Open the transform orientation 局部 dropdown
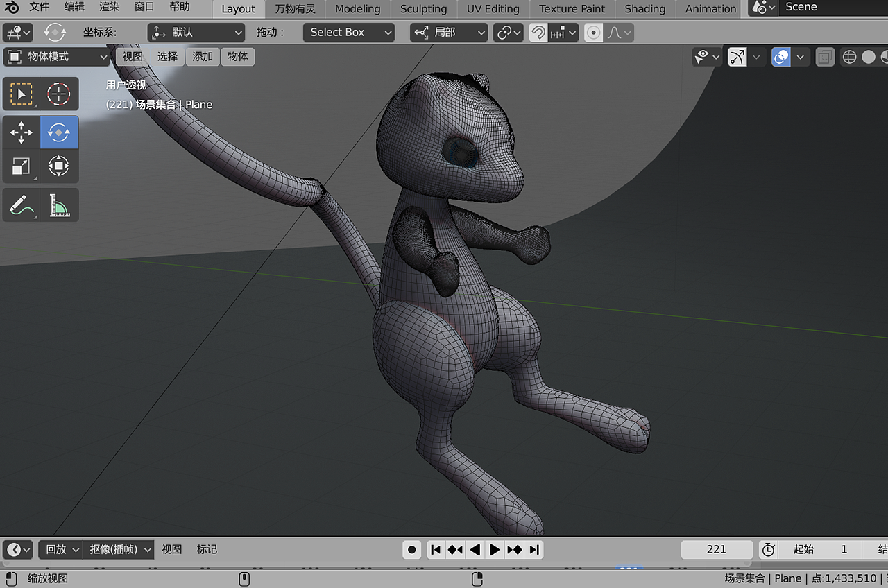The image size is (888, 588). click(449, 33)
